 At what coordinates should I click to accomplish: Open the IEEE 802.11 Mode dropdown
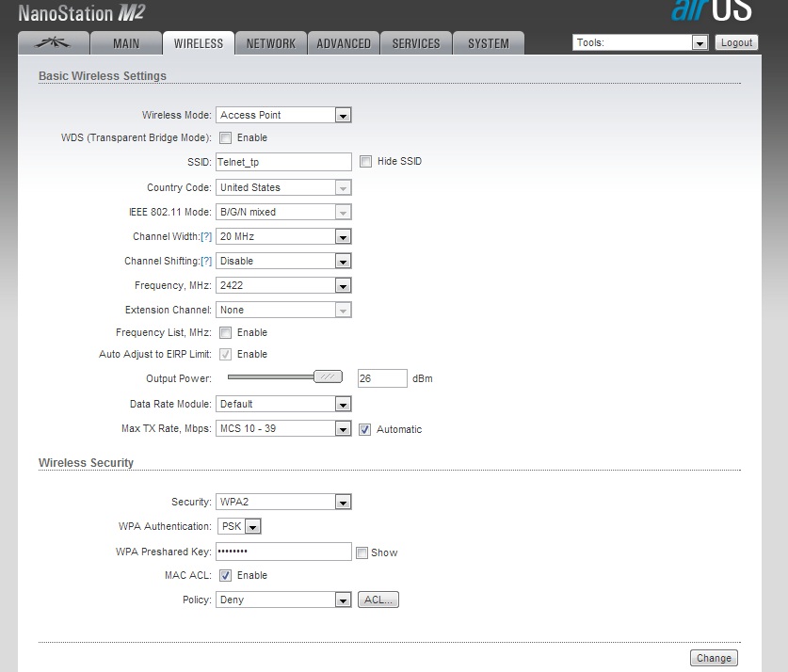point(283,212)
